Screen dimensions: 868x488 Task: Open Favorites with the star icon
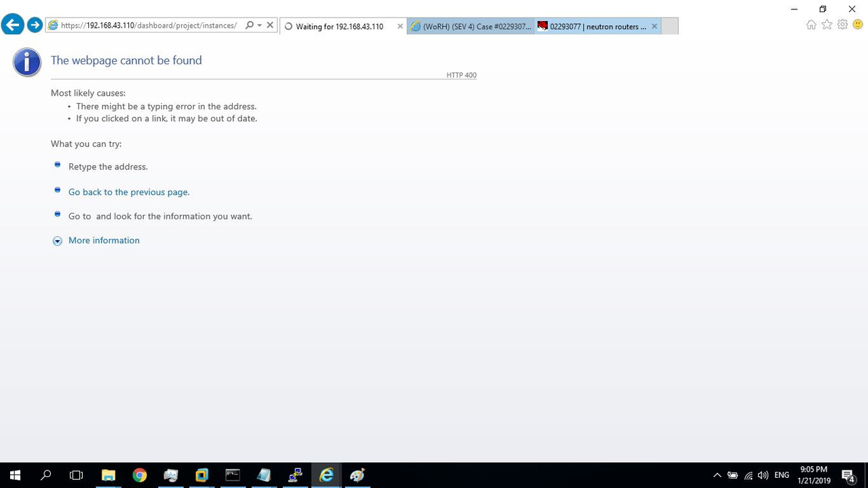coord(827,25)
